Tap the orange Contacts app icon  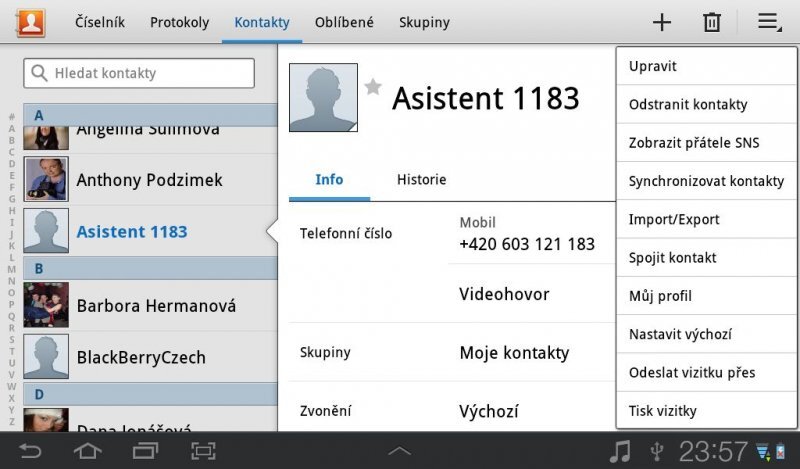[31, 22]
